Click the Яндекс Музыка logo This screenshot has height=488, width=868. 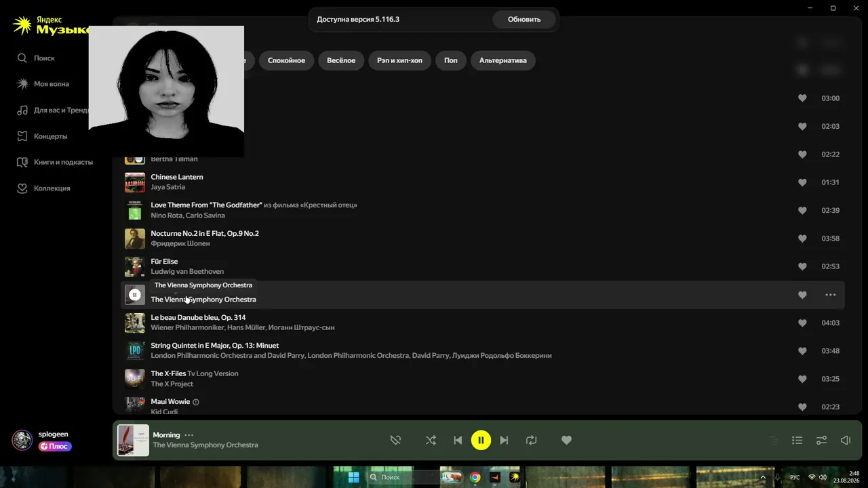point(51,26)
